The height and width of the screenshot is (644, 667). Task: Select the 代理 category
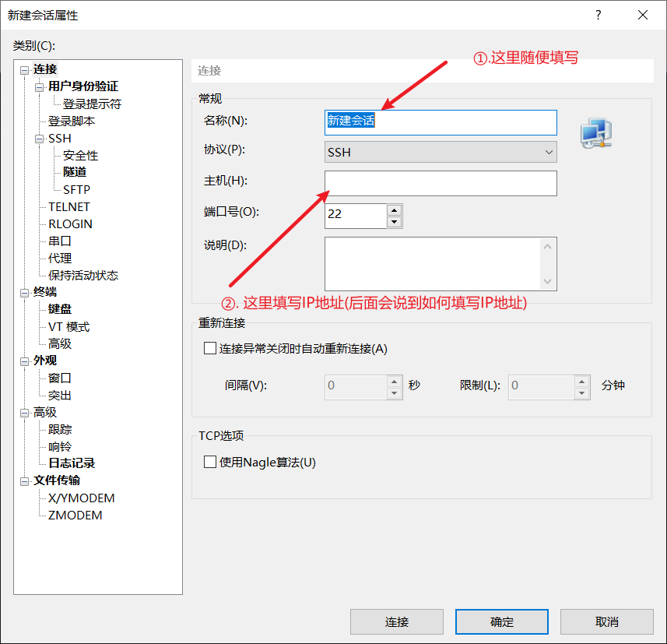[60, 257]
